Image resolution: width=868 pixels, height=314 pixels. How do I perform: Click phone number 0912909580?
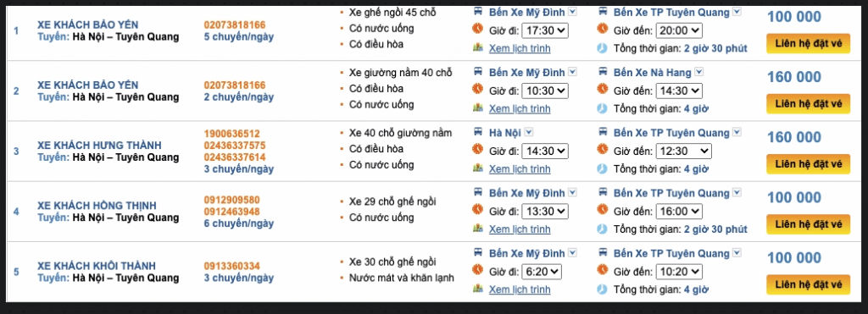tap(232, 200)
